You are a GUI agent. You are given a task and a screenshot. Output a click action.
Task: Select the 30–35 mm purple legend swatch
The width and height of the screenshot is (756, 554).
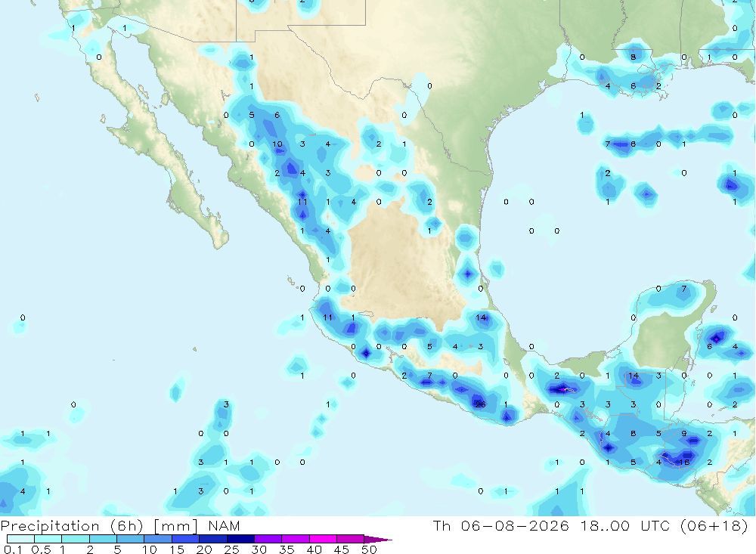[268, 539]
